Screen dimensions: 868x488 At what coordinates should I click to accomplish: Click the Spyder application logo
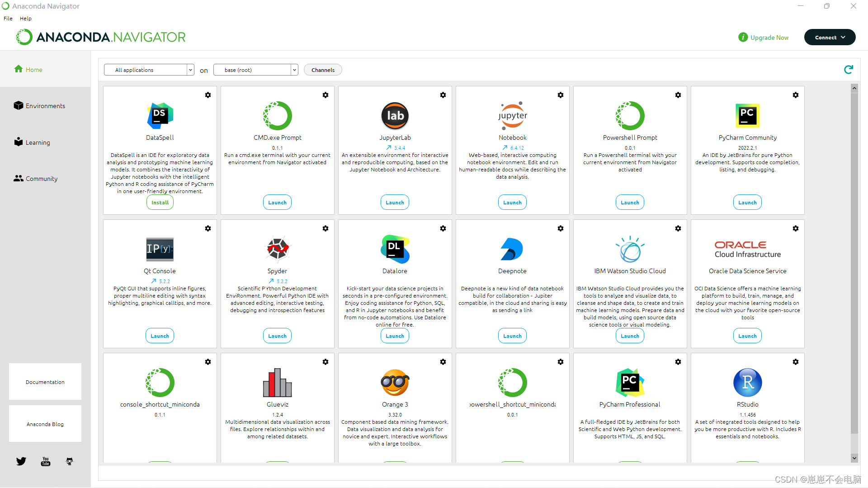(x=278, y=249)
